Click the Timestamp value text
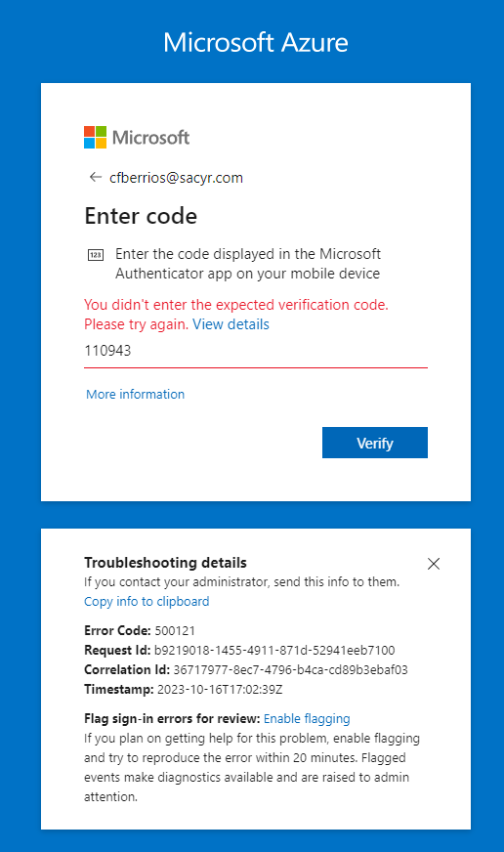The image size is (504, 852). pos(220,690)
